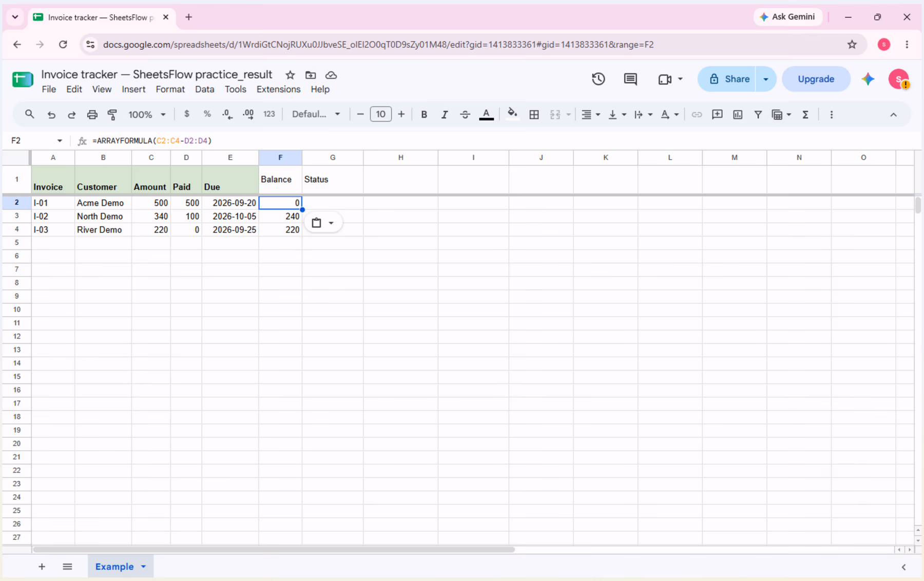Open vertical align dropdown
This screenshot has height=581, width=924.
pyautogui.click(x=617, y=114)
